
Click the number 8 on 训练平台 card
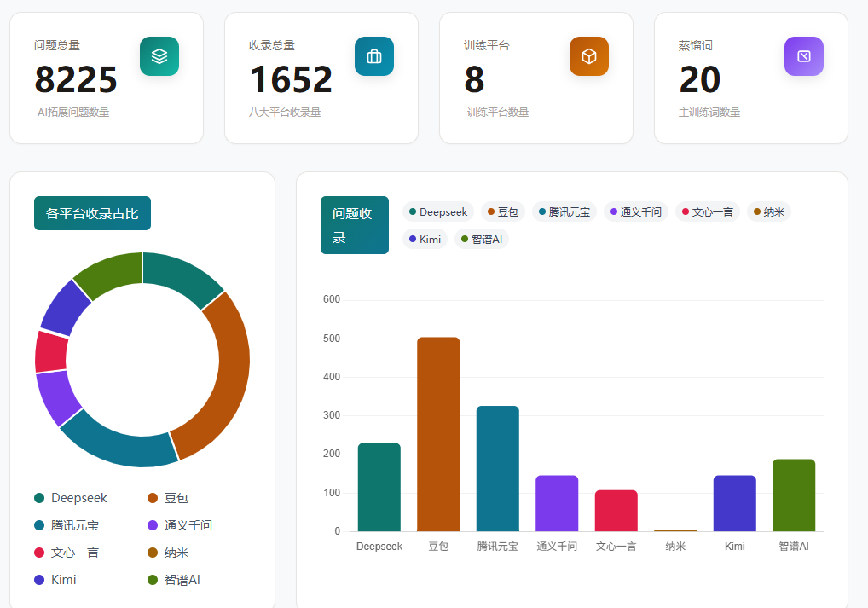[x=474, y=79]
